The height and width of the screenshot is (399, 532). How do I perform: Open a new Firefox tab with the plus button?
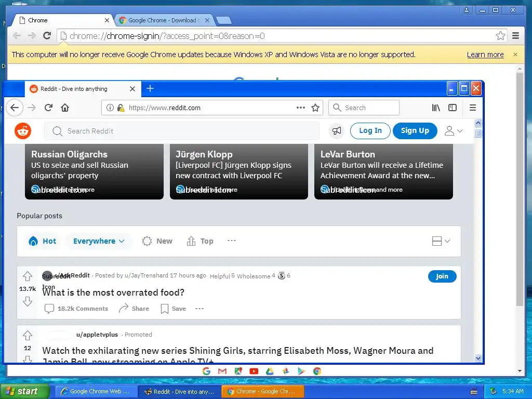(150, 88)
